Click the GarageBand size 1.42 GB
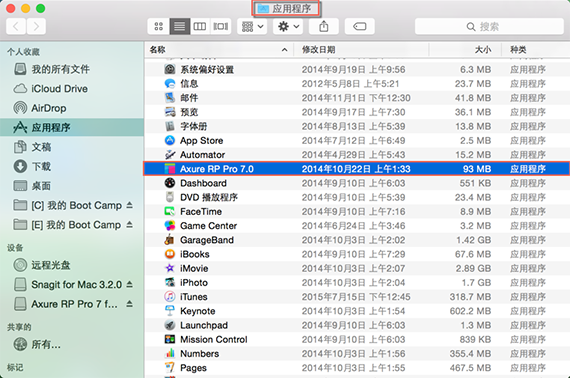Image resolution: width=570 pixels, height=378 pixels. coord(474,240)
